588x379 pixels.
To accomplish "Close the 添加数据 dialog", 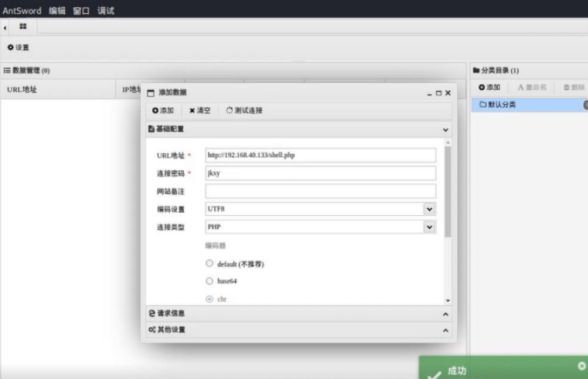I will coord(448,92).
